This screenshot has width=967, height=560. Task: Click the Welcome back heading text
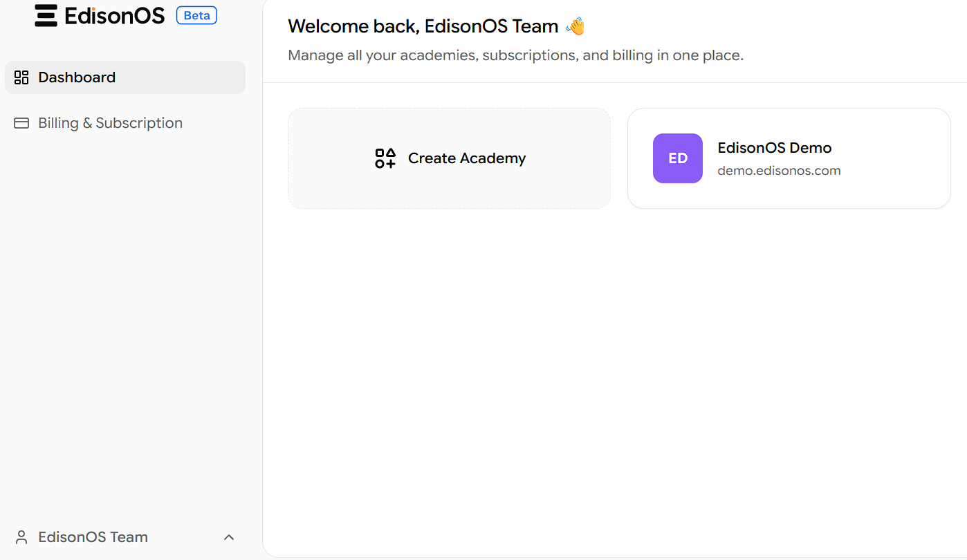pos(423,26)
